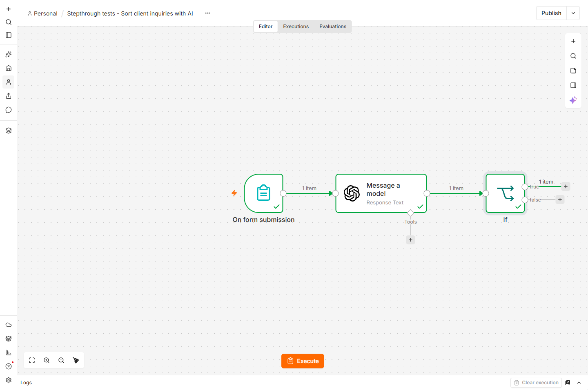Zoom in on the canvas
The width and height of the screenshot is (588, 390).
click(47, 360)
